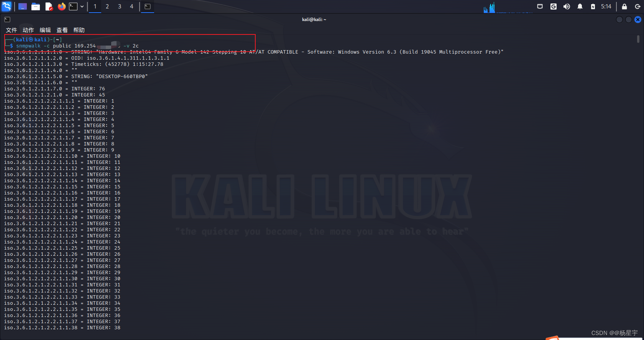The image size is (644, 340).
Task: Open the 帮助 menu
Action: point(79,30)
